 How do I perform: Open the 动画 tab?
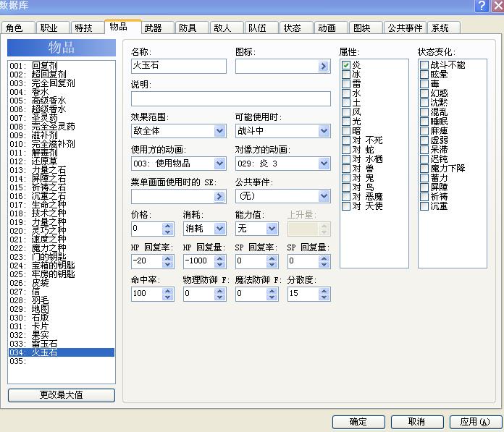pyautogui.click(x=331, y=28)
